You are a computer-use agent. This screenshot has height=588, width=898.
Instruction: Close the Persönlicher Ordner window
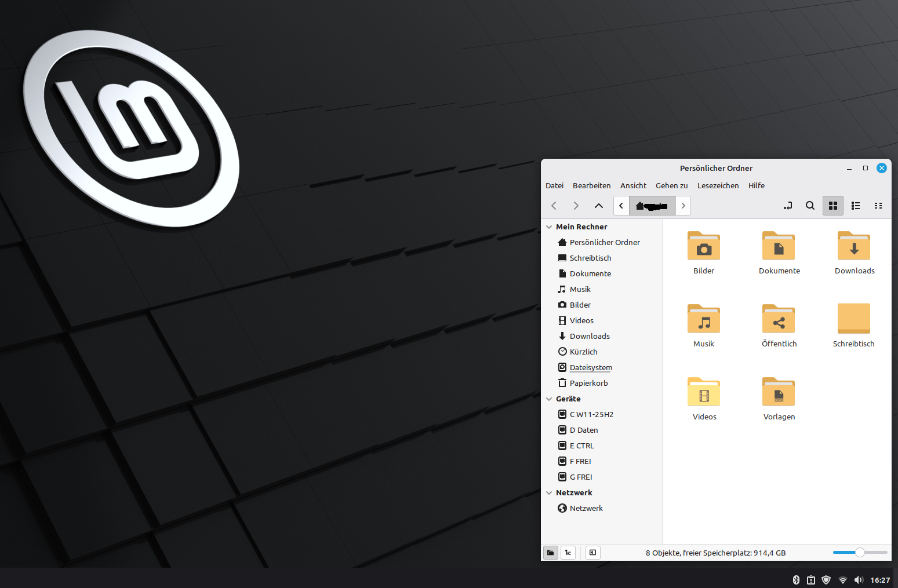(x=882, y=168)
